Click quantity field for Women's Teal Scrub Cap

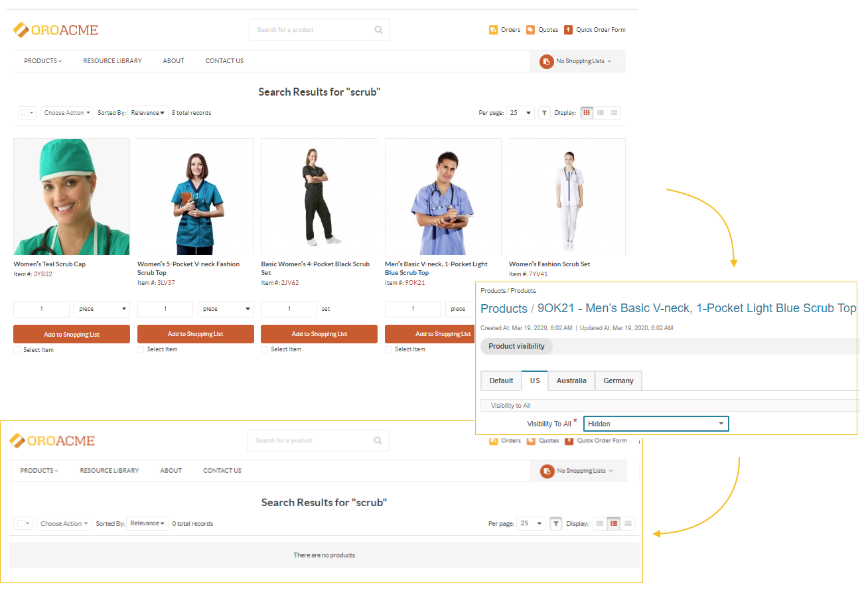tap(41, 309)
